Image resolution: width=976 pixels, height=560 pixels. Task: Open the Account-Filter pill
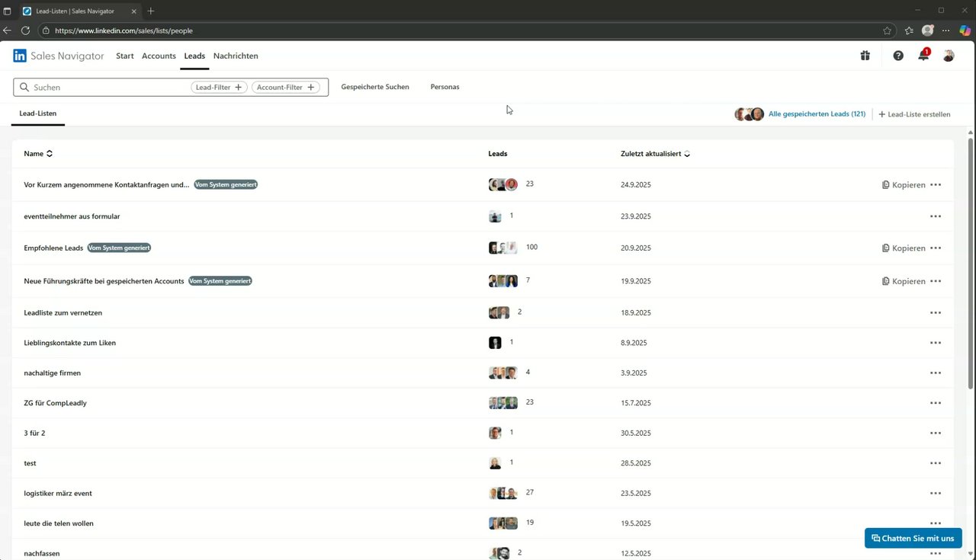[285, 88]
